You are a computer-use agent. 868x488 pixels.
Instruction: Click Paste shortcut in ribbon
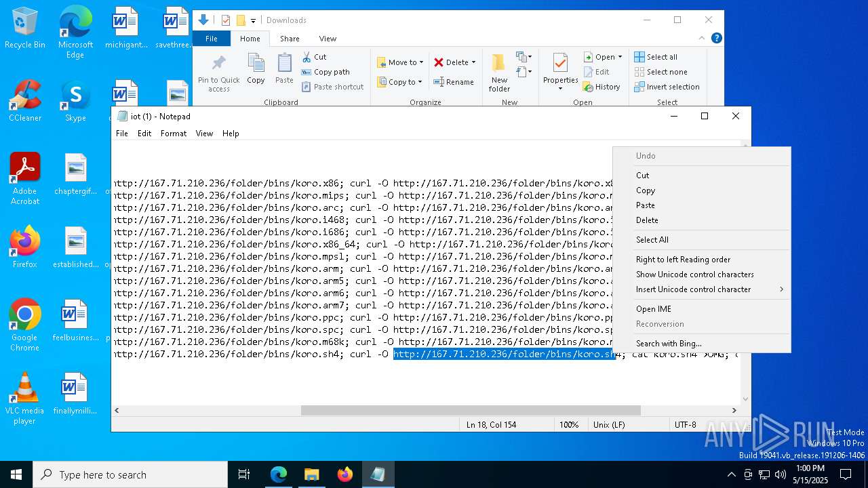click(333, 87)
